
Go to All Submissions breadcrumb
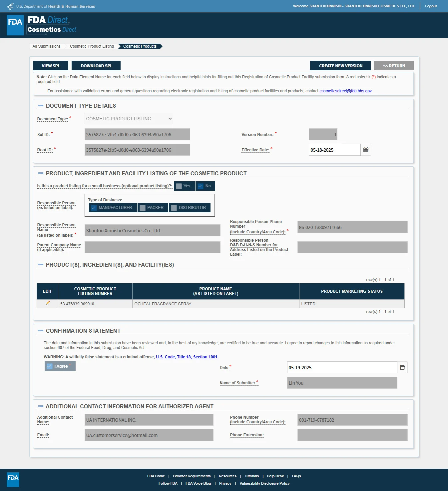47,46
